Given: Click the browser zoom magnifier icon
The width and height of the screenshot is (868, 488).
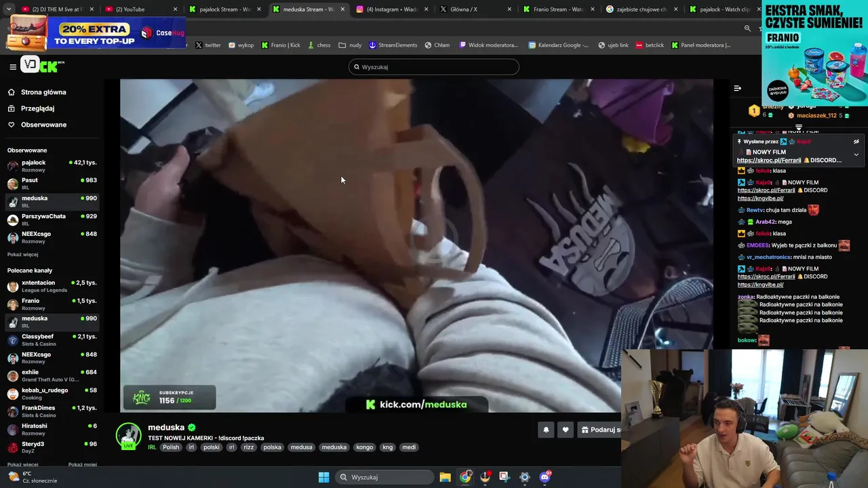Looking at the screenshot, I should click(747, 28).
